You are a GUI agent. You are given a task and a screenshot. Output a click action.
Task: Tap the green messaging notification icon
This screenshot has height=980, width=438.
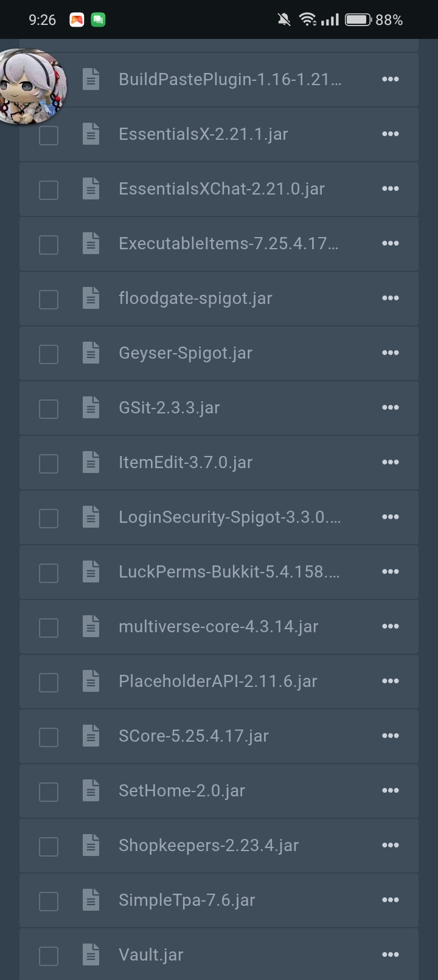(x=98, y=20)
